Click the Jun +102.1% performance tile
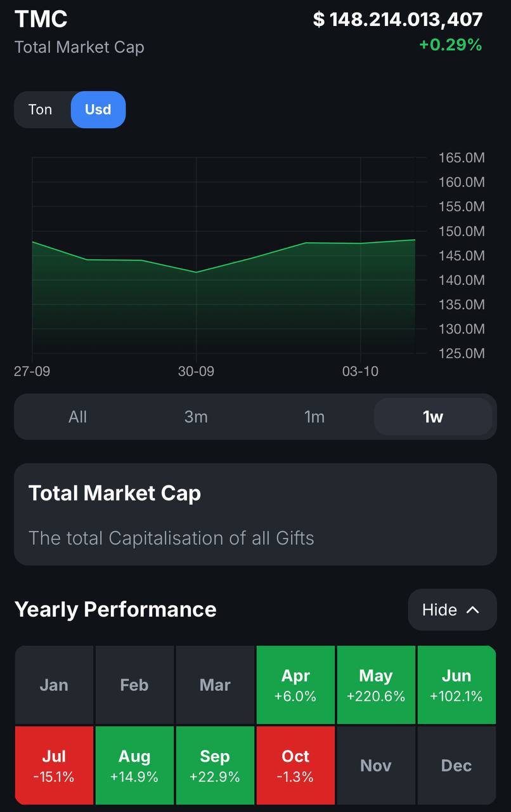 pyautogui.click(x=456, y=685)
